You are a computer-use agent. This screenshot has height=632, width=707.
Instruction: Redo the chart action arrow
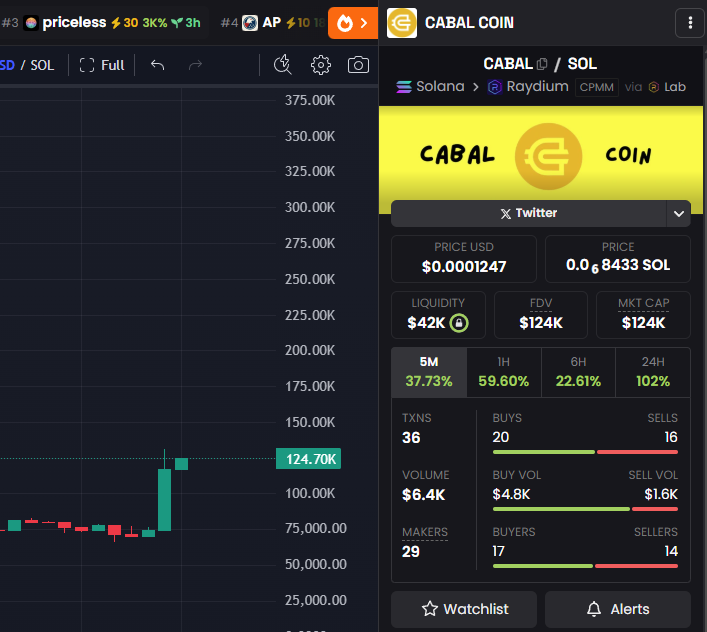(195, 65)
